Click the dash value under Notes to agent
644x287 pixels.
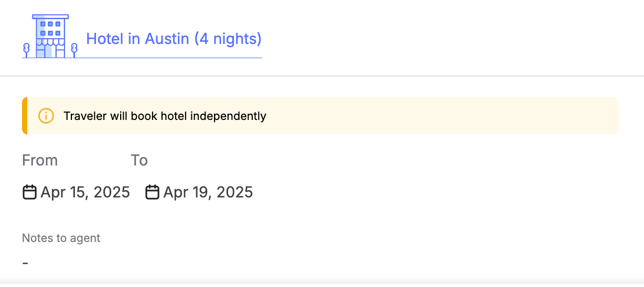click(x=25, y=263)
